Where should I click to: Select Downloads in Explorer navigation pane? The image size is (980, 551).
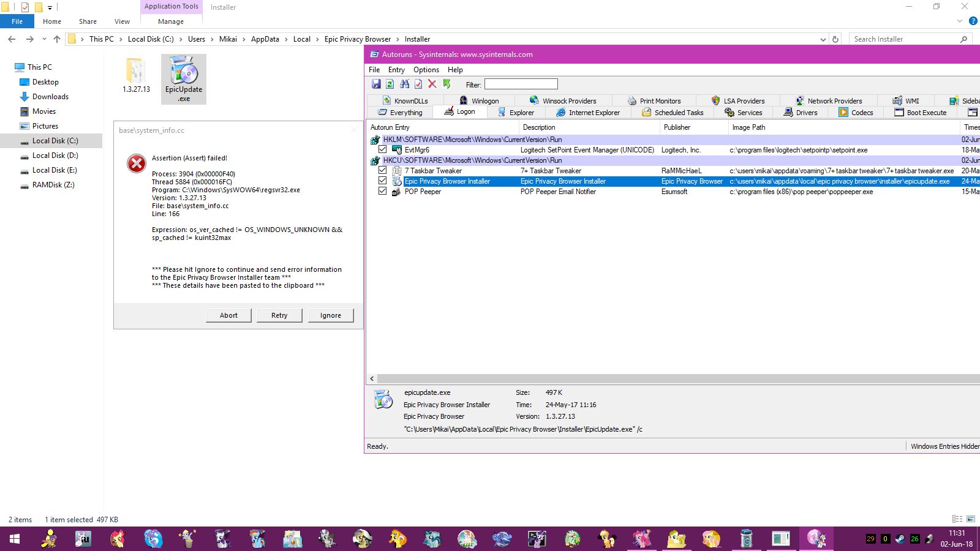[x=50, y=97]
